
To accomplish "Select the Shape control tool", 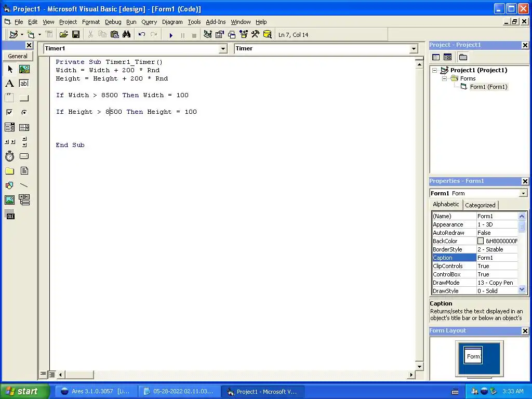I will [x=10, y=185].
